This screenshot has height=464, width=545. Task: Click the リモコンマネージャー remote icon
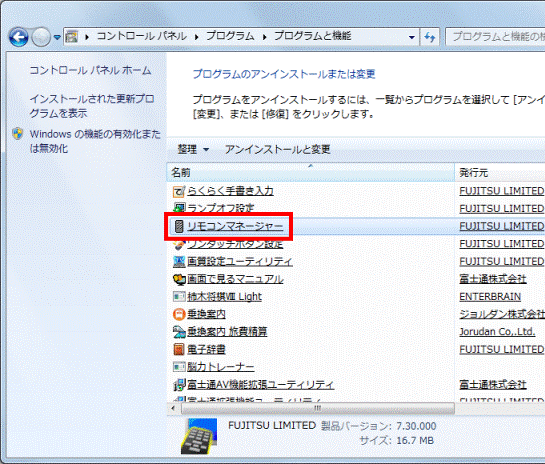[179, 227]
